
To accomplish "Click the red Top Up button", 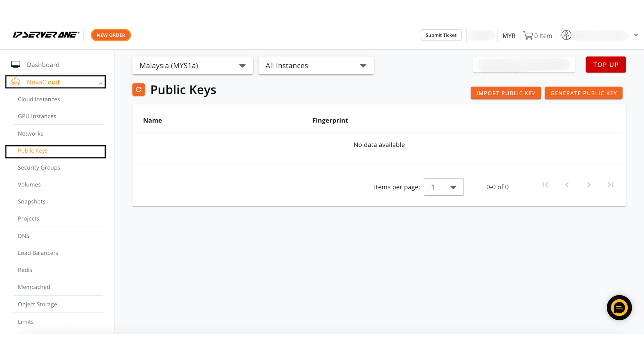I will pos(606,65).
